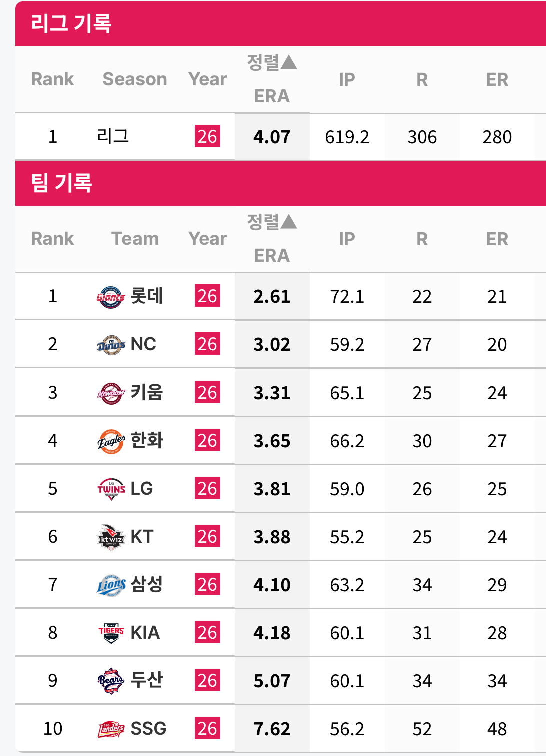This screenshot has height=756, width=546.
Task: Click the 26 year badge for SSG
Action: (x=207, y=729)
